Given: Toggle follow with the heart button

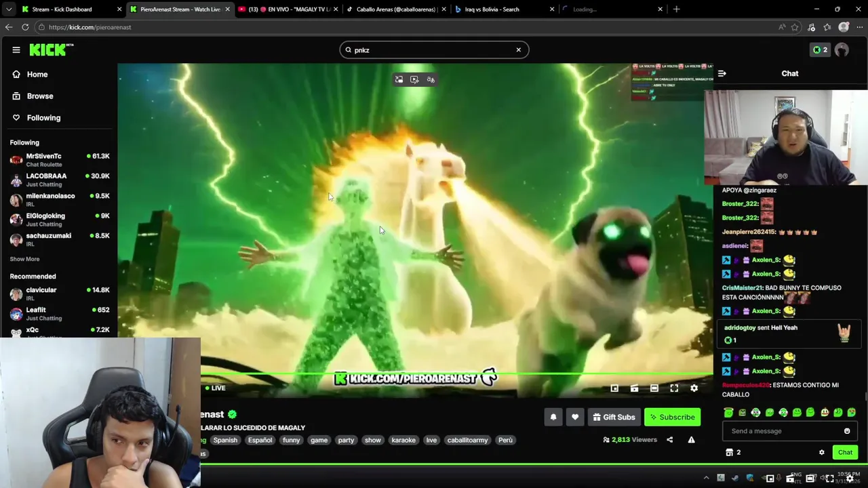Looking at the screenshot, I should click(x=575, y=417).
